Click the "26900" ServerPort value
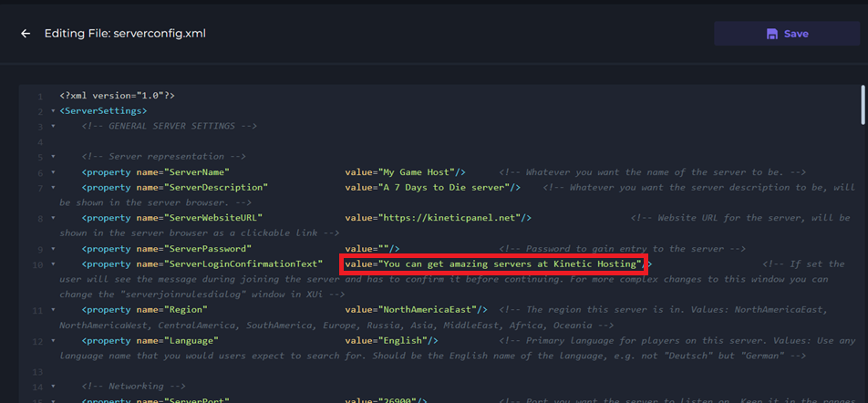The height and width of the screenshot is (403, 868). click(x=397, y=400)
